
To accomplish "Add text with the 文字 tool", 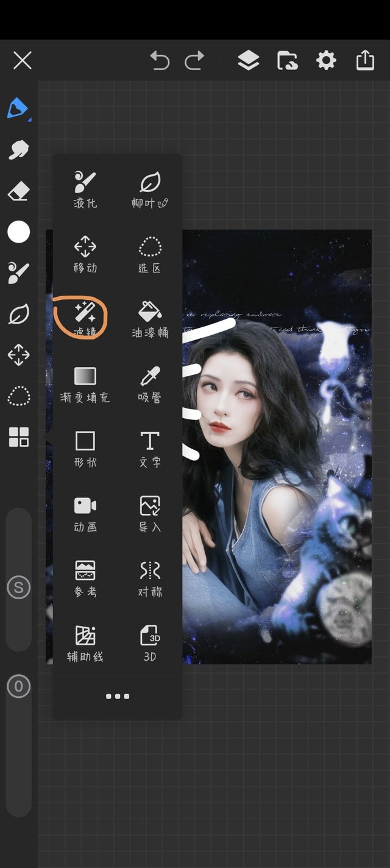I will 150,449.
